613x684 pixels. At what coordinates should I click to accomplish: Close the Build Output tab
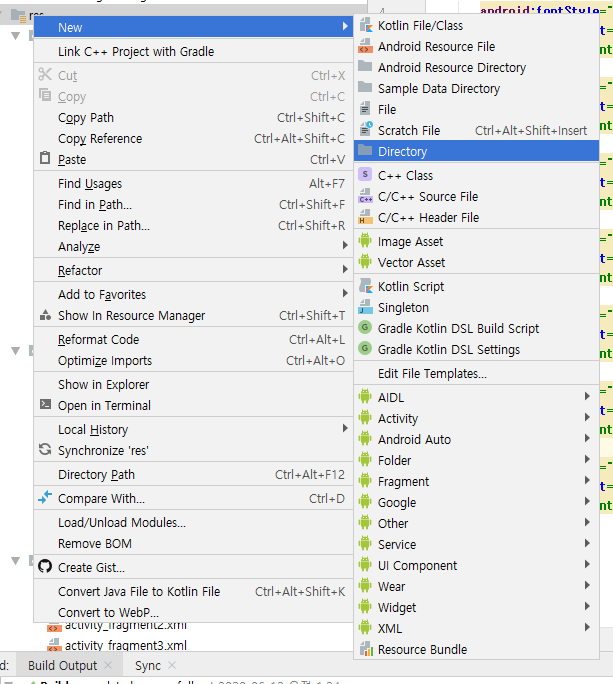coord(108,665)
